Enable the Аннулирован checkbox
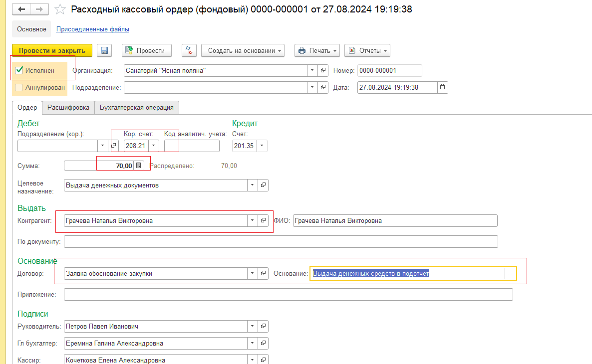This screenshot has height=364, width=592. tap(19, 88)
